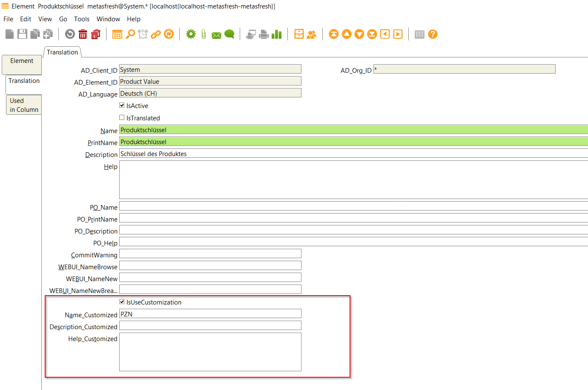Open report with green bar chart icon
The image size is (588, 390).
(277, 34)
